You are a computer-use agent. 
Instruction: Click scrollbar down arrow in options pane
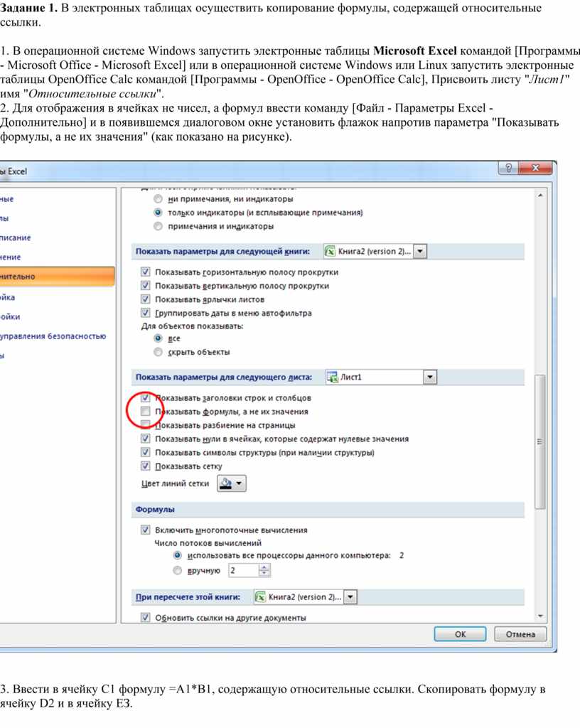541,616
